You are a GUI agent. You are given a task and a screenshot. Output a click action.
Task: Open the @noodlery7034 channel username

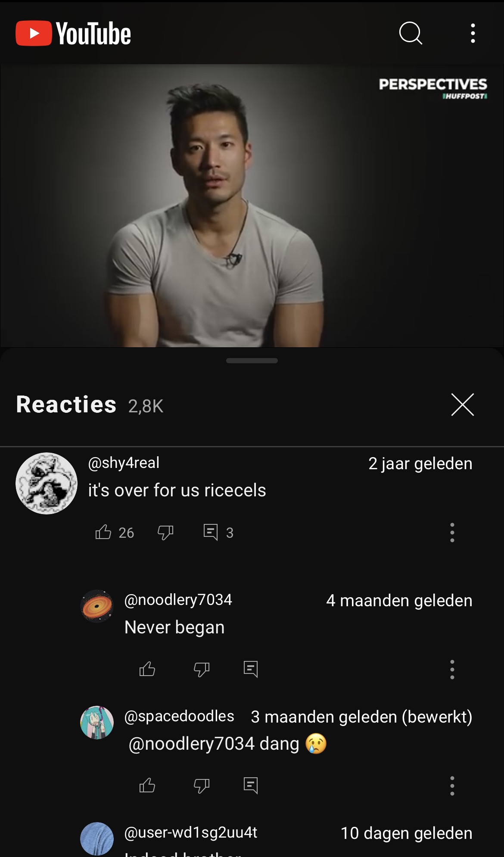[x=178, y=599]
